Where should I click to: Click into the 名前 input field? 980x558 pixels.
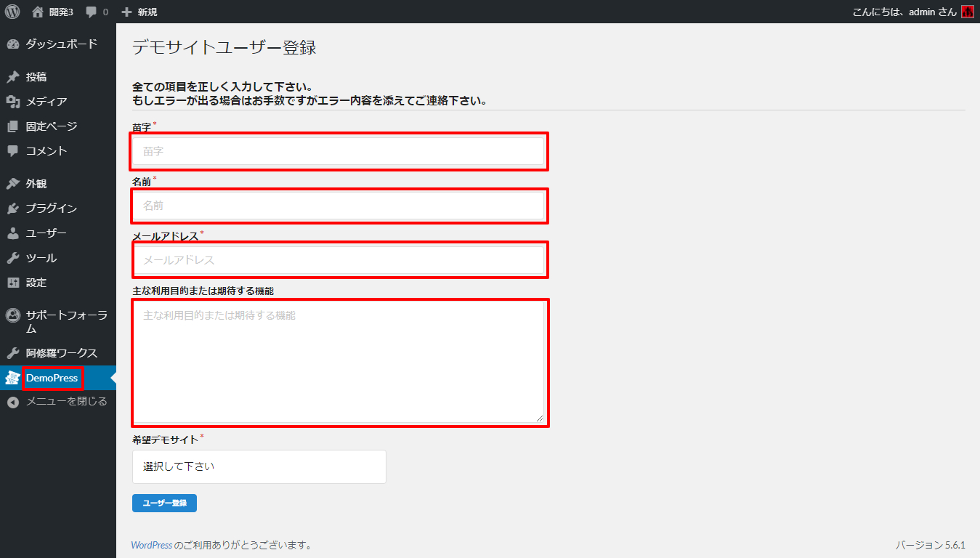coord(339,206)
